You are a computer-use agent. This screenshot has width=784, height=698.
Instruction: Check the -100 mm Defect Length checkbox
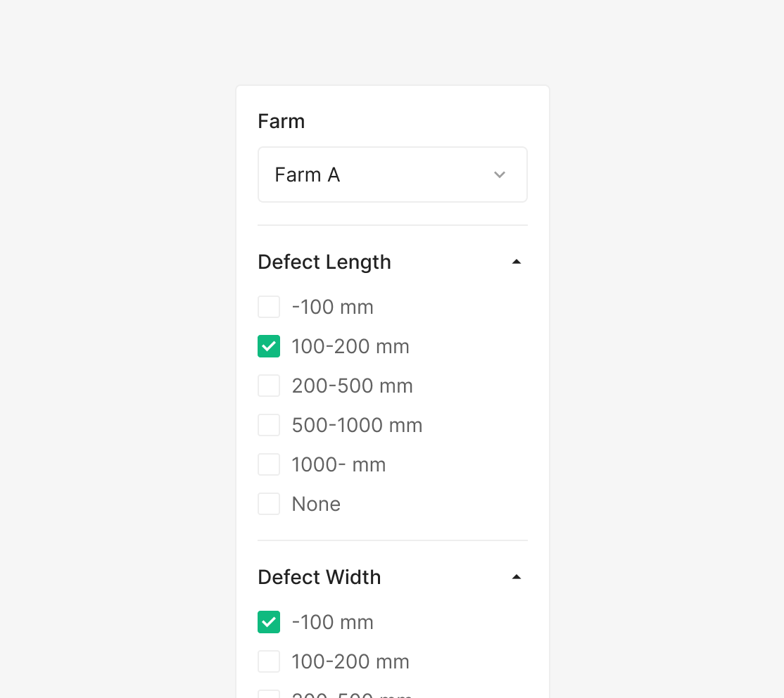[269, 307]
